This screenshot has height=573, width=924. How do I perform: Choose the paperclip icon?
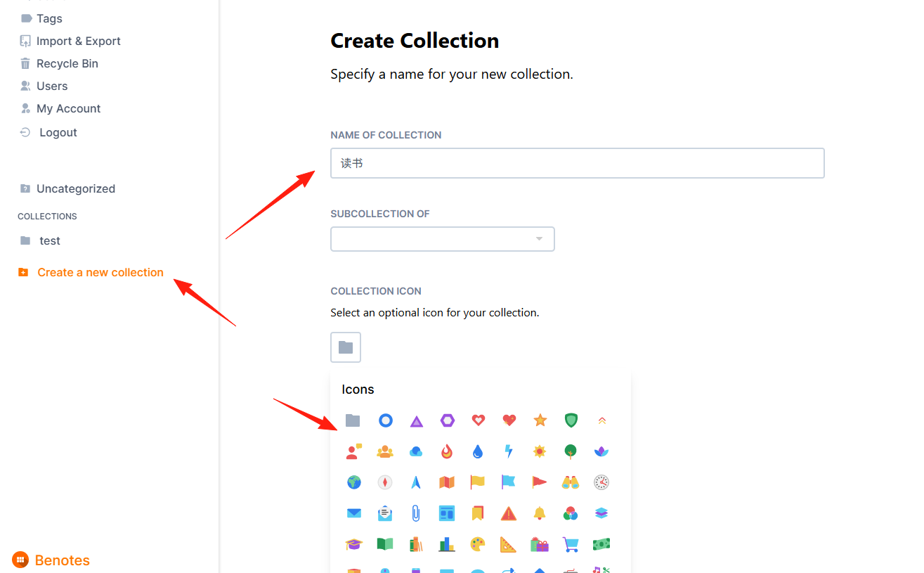416,513
